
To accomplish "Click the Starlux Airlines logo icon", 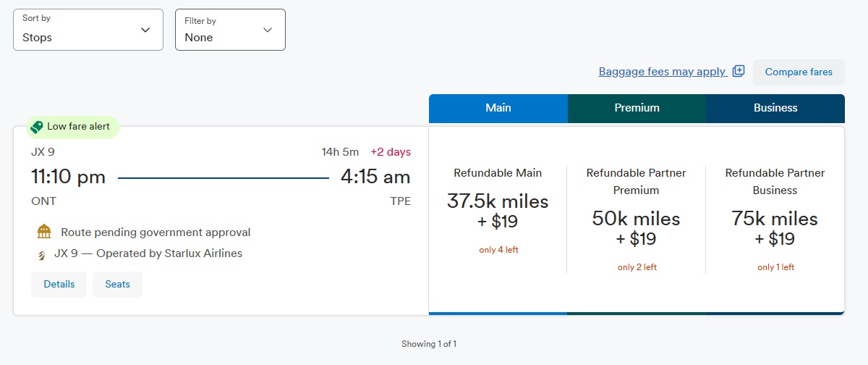I will 42,254.
